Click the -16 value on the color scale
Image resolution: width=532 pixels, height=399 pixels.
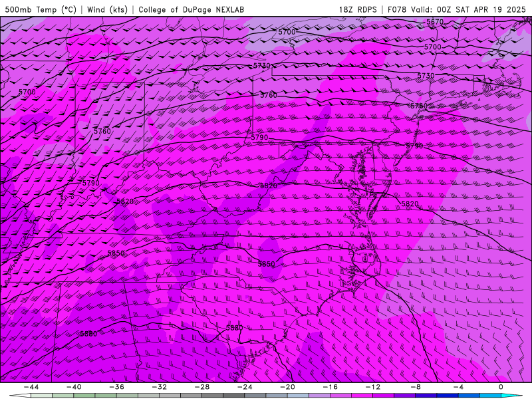[331, 387]
